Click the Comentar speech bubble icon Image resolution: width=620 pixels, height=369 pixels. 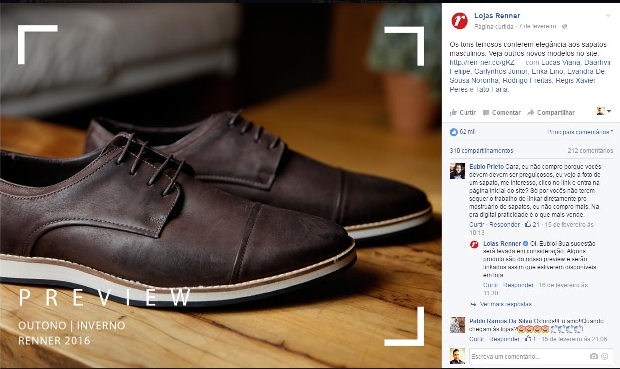click(x=486, y=113)
